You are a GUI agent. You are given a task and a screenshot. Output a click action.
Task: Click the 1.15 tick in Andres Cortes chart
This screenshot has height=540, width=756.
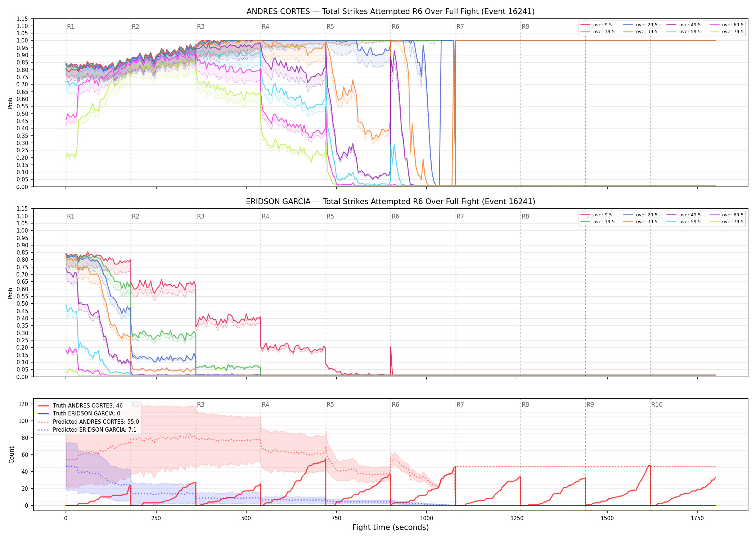tap(22, 19)
